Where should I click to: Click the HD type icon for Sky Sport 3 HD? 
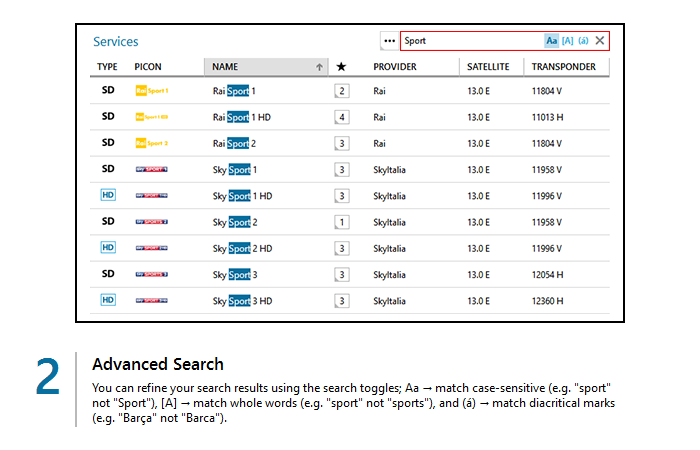point(108,299)
